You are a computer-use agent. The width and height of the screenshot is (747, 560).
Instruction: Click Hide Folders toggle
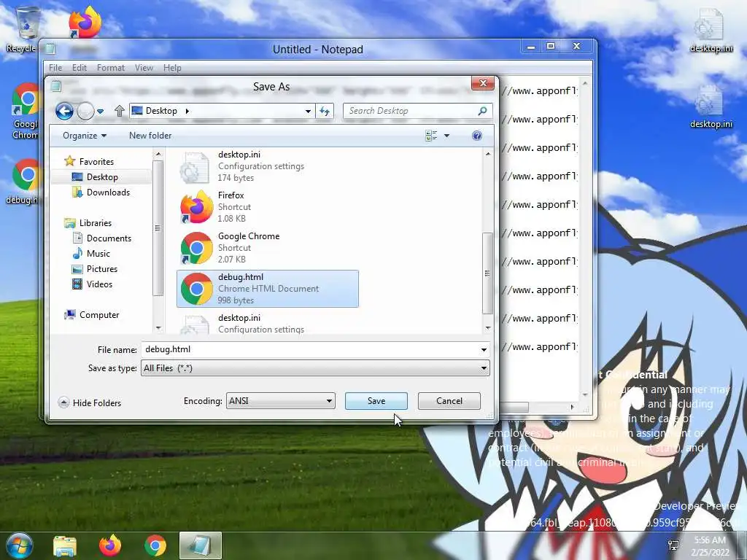(x=90, y=402)
